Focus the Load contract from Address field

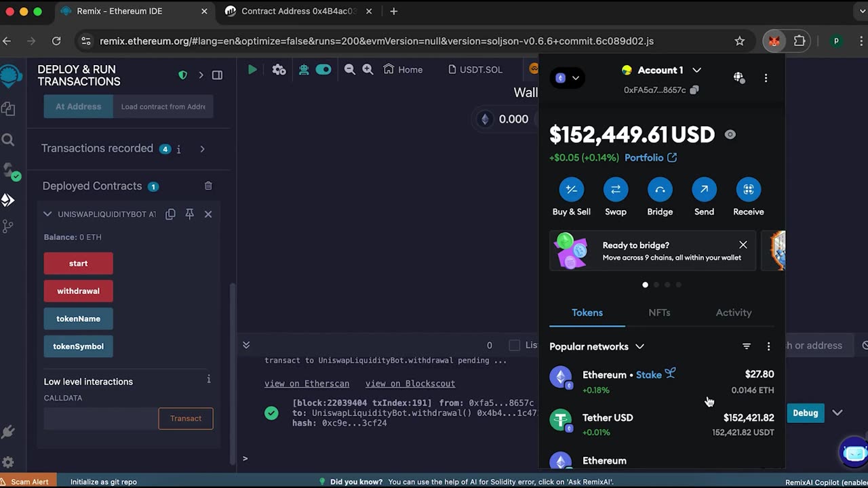pos(163,106)
